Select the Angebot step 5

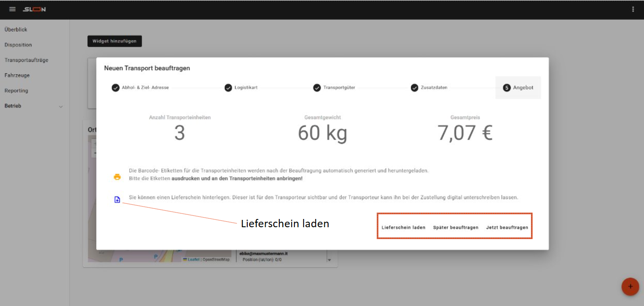click(518, 88)
